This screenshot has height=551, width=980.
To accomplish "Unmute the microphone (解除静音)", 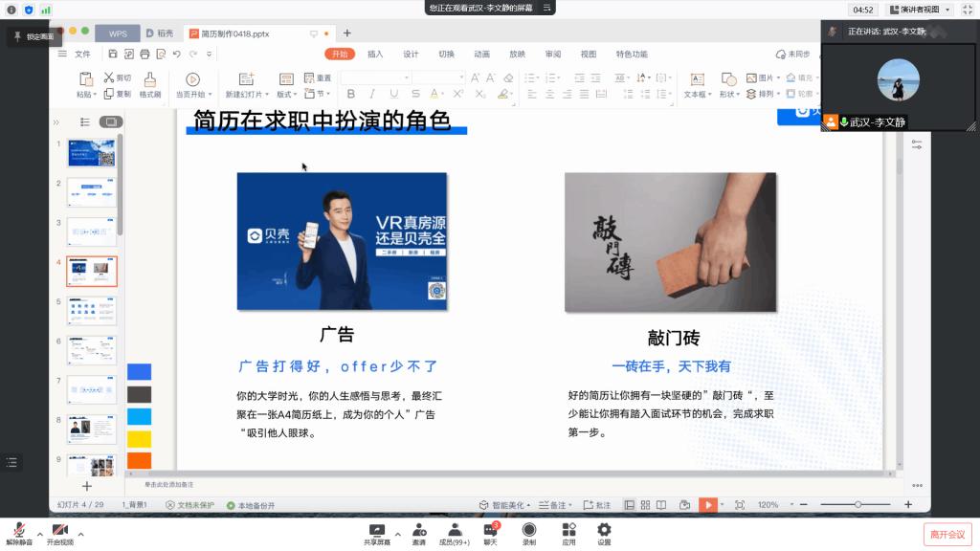I will [x=18, y=530].
